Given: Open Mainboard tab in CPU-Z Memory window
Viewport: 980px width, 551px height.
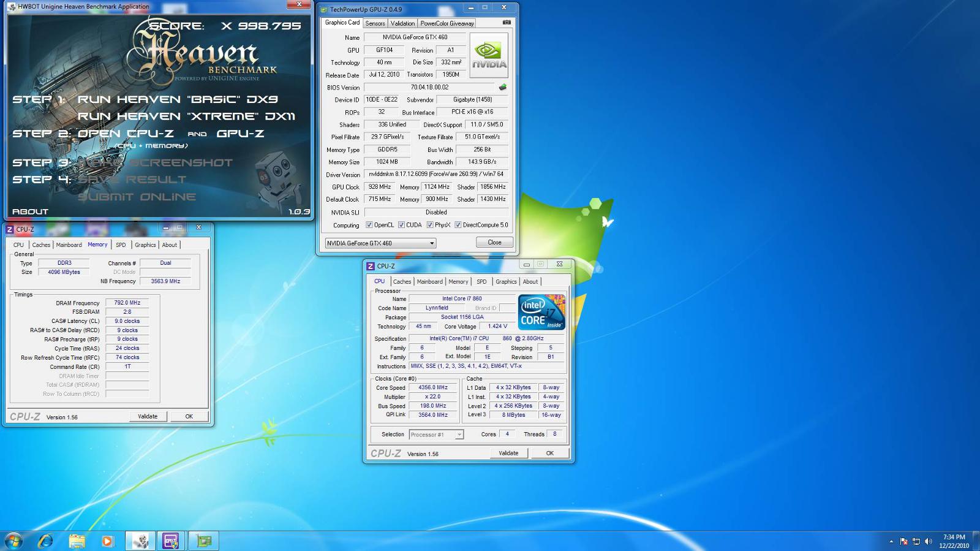Looking at the screenshot, I should point(69,245).
